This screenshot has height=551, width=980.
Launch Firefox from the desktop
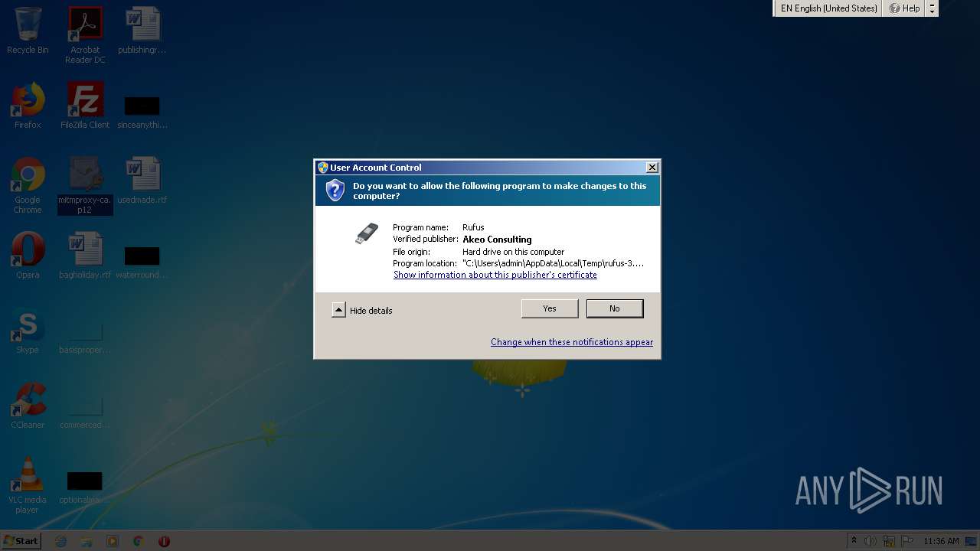[28, 106]
